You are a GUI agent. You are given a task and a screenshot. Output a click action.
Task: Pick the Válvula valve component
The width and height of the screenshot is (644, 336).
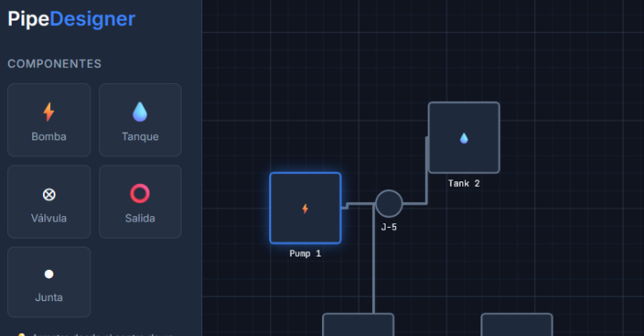click(49, 201)
